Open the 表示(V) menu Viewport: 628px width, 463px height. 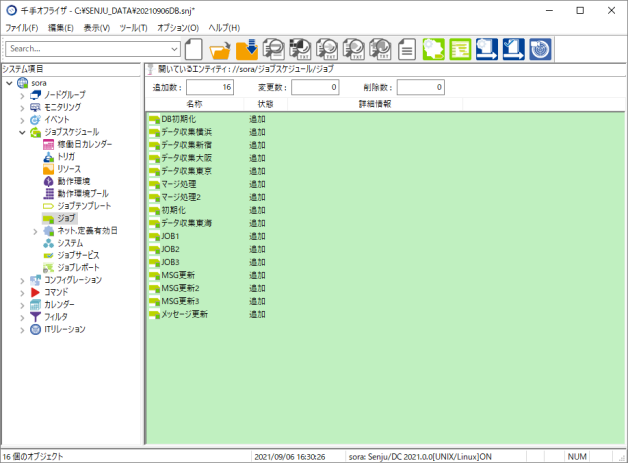pyautogui.click(x=97, y=28)
